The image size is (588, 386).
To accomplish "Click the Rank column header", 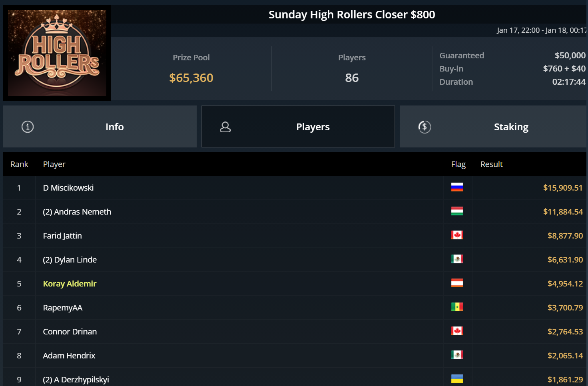I will pos(19,164).
